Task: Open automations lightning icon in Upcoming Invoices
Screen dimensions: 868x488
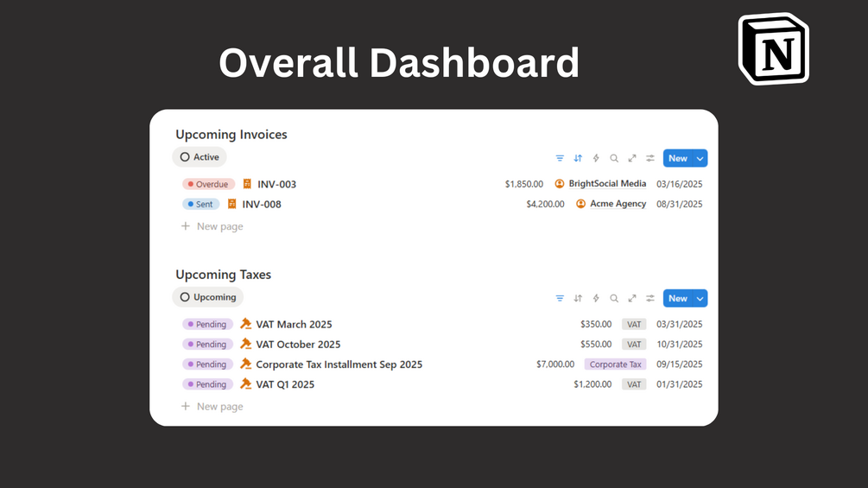Action: 596,158
